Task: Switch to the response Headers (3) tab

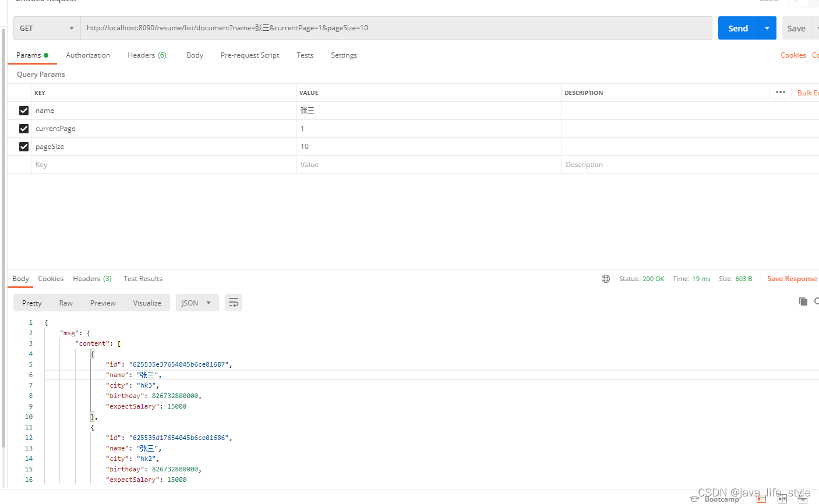Action: click(x=92, y=279)
